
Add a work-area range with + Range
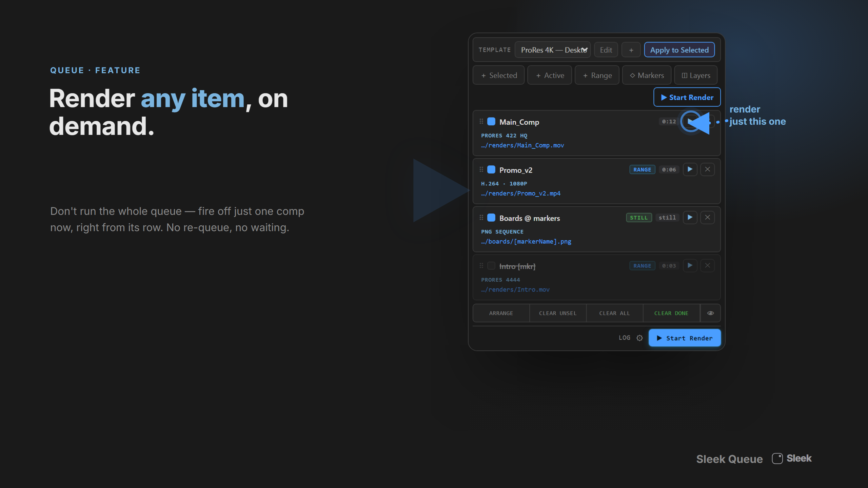pyautogui.click(x=597, y=75)
